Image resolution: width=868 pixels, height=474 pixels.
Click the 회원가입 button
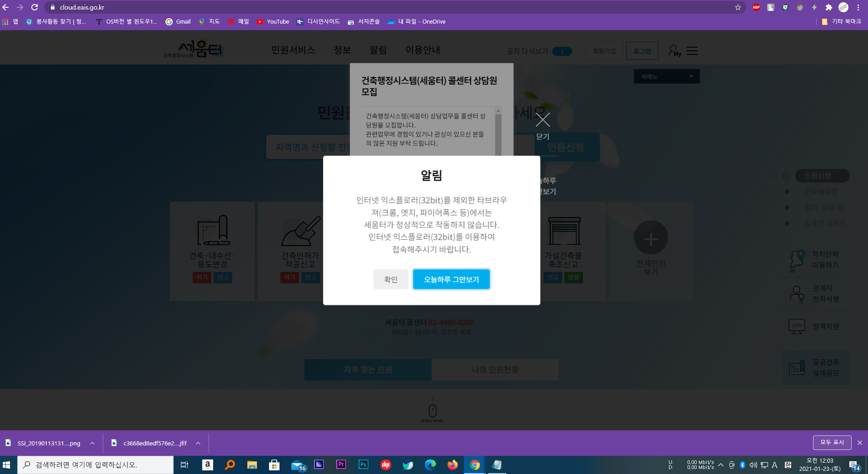pyautogui.click(x=604, y=51)
